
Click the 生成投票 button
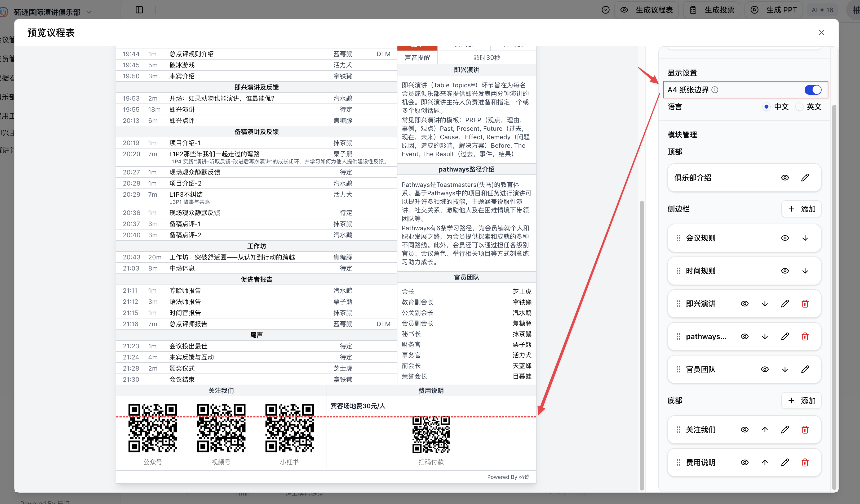[x=712, y=10]
